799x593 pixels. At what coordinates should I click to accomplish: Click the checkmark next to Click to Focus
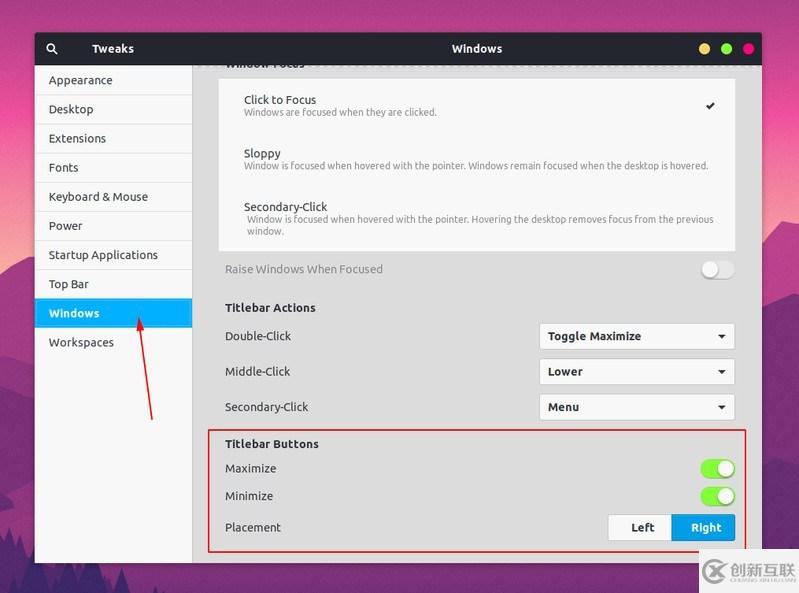click(x=710, y=106)
